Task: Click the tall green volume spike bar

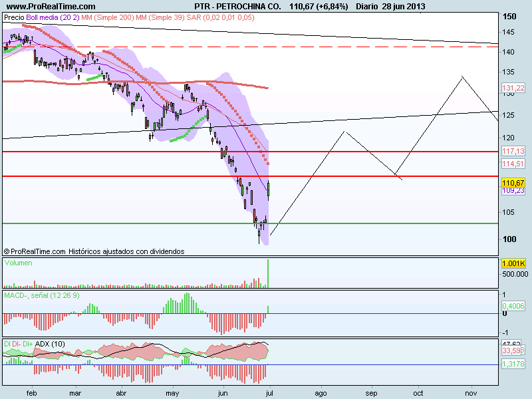Action: click(x=268, y=273)
